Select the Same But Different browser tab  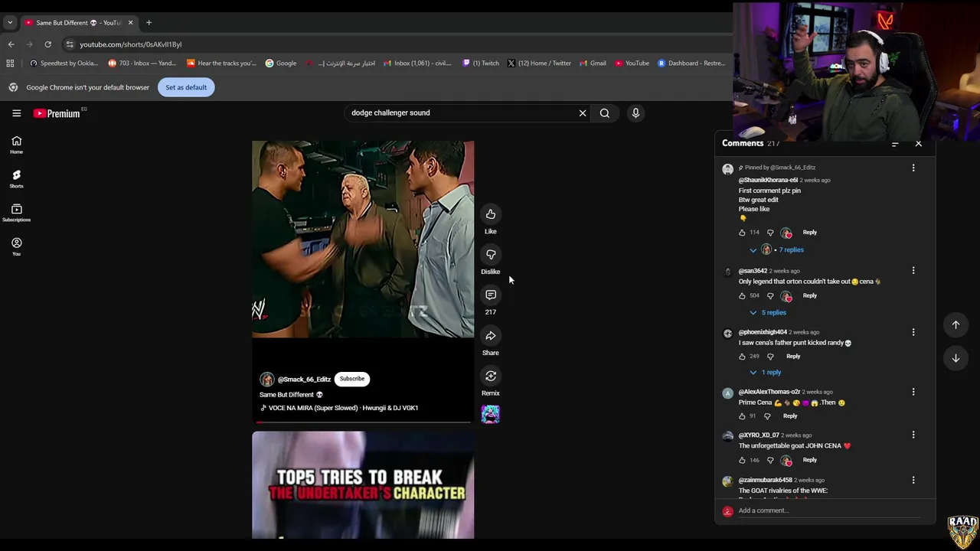pyautogui.click(x=79, y=23)
